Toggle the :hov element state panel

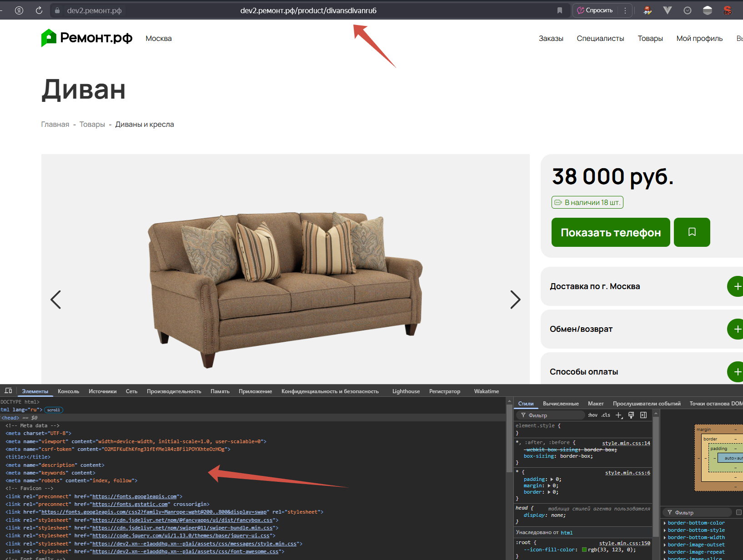click(x=592, y=415)
